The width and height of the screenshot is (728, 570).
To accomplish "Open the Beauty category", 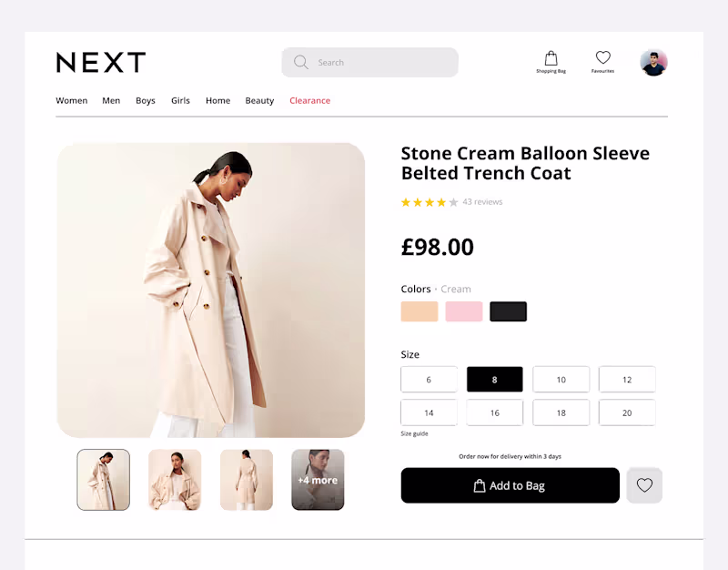I will pos(259,101).
